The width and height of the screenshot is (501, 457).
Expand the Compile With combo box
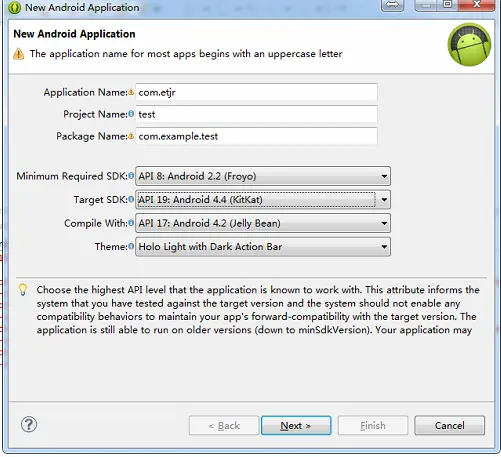coord(263,223)
